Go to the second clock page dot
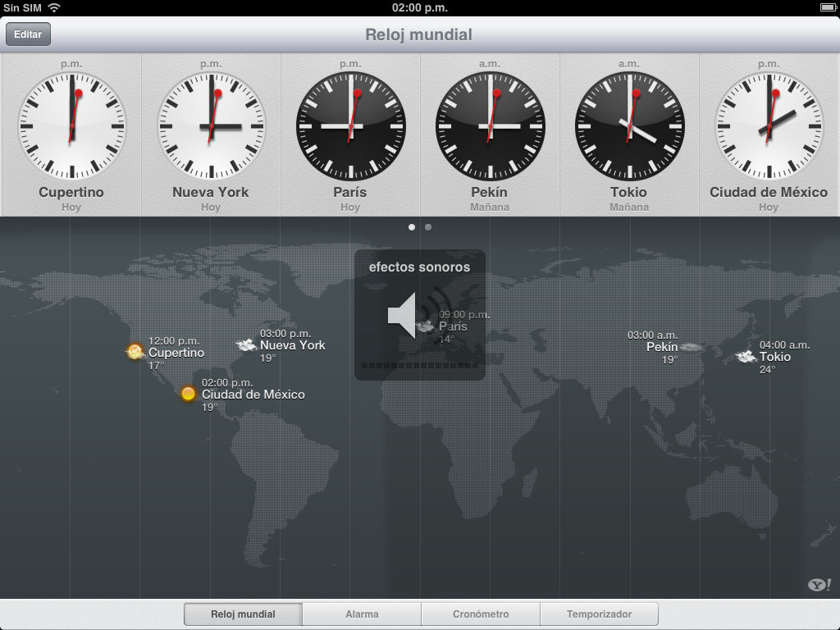Screen dimensions: 840x630 coord(428,227)
